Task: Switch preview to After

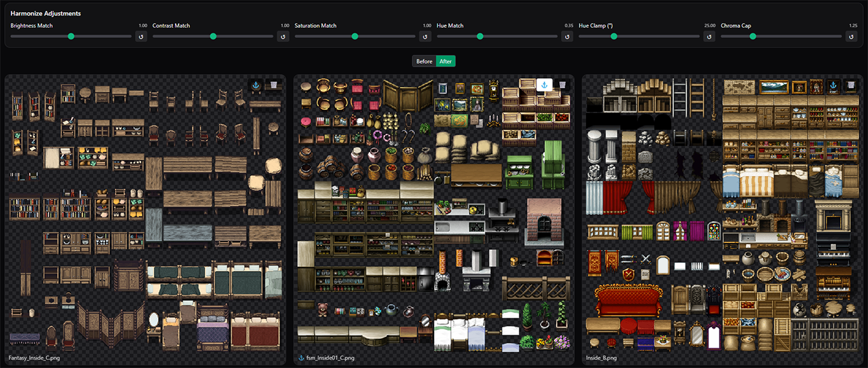Action: tap(446, 61)
